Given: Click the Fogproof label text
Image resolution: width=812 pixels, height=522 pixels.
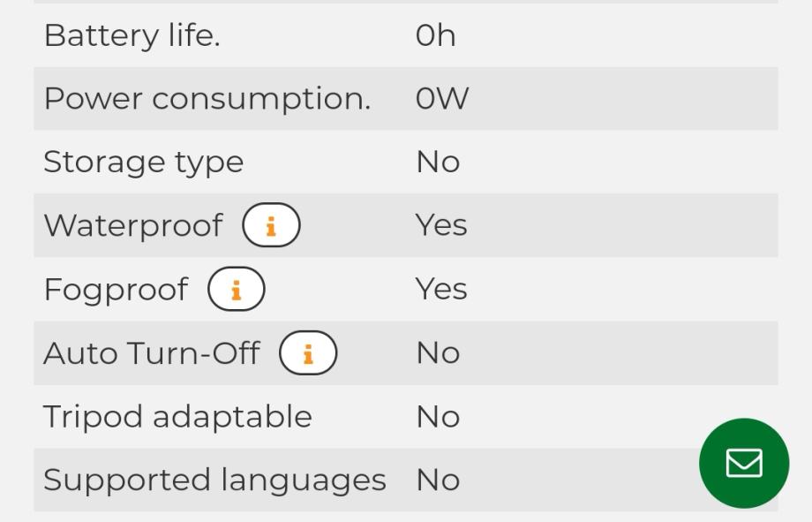Looking at the screenshot, I should [x=116, y=290].
